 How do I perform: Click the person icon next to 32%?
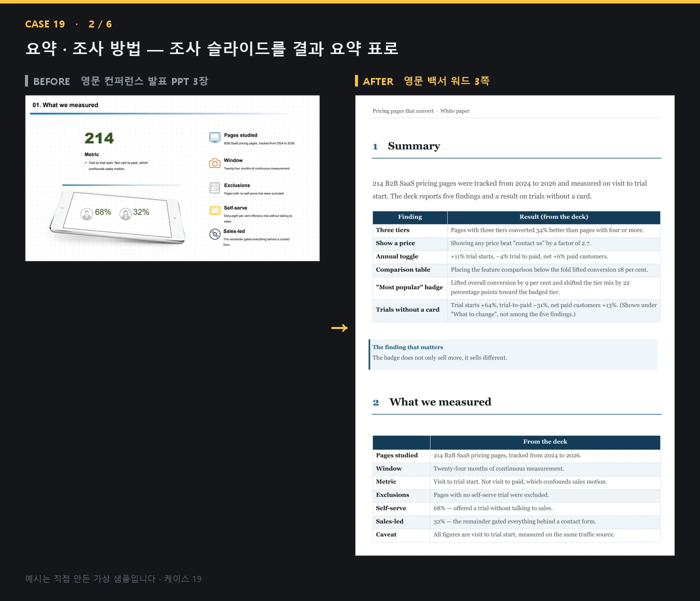(x=125, y=214)
